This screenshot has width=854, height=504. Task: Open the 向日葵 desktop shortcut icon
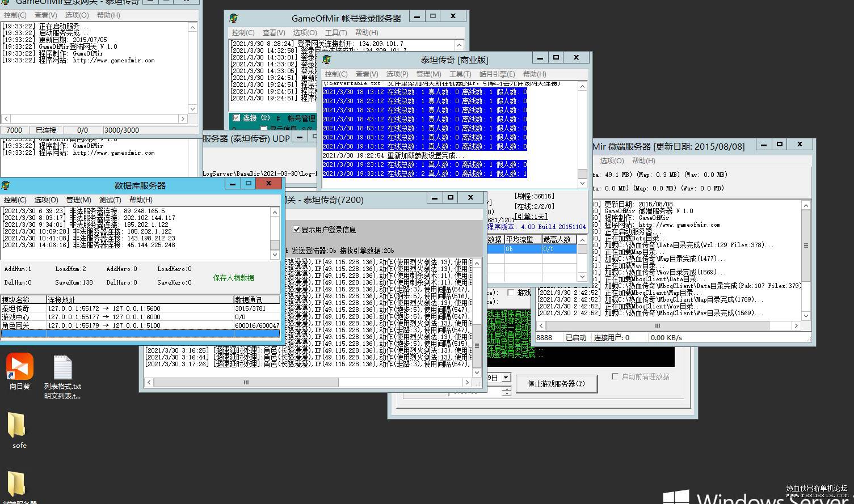[x=20, y=367]
